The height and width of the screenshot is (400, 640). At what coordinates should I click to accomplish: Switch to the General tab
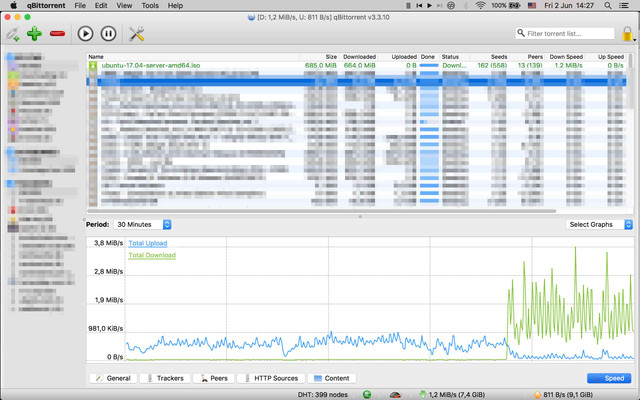click(113, 378)
